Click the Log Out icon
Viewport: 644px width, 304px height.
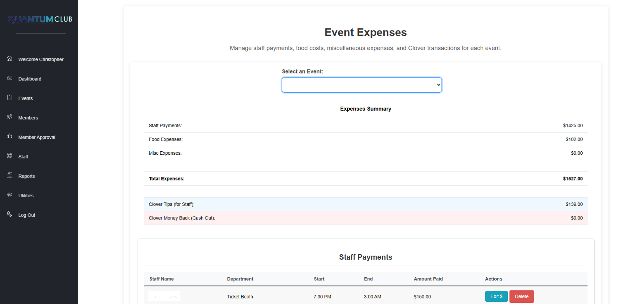9,214
